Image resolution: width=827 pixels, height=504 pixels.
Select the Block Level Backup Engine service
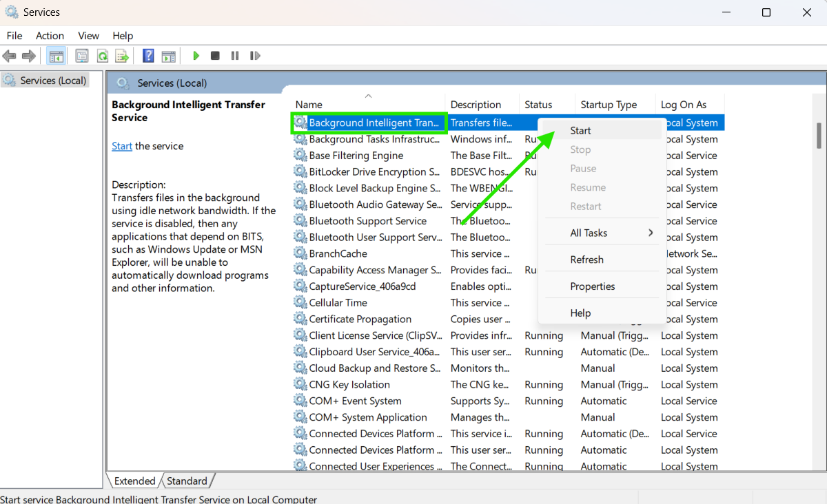coord(507,188)
